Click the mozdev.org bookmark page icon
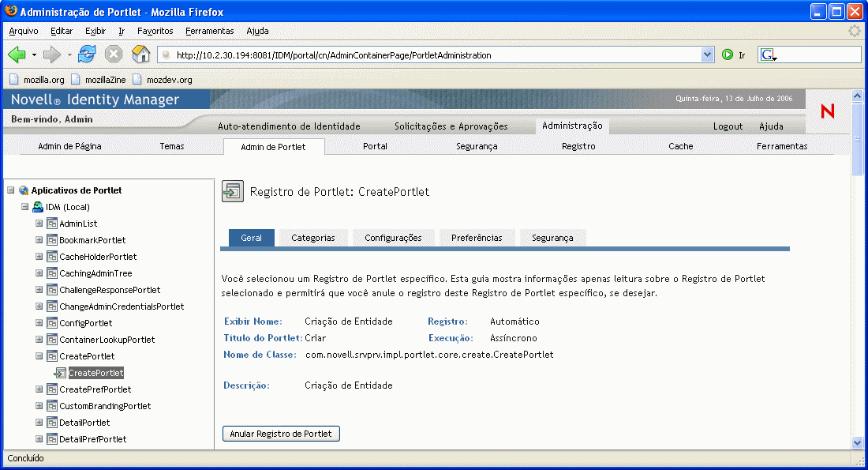 coord(137,79)
